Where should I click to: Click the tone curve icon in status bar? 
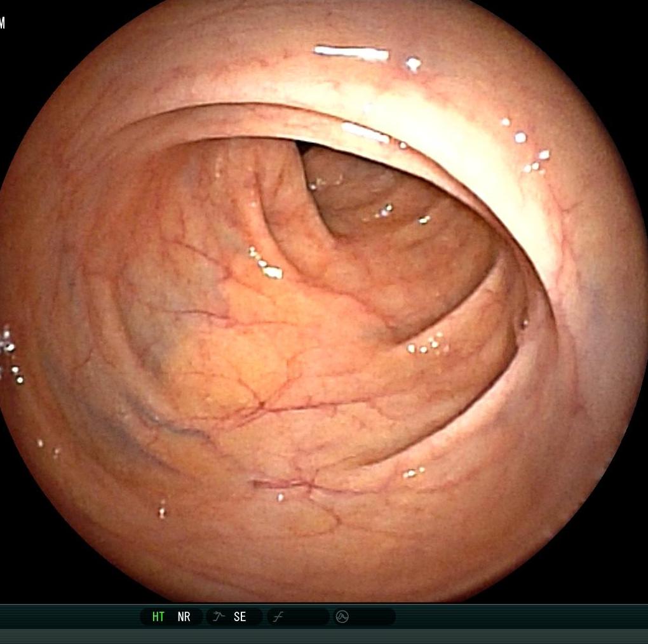click(x=278, y=617)
